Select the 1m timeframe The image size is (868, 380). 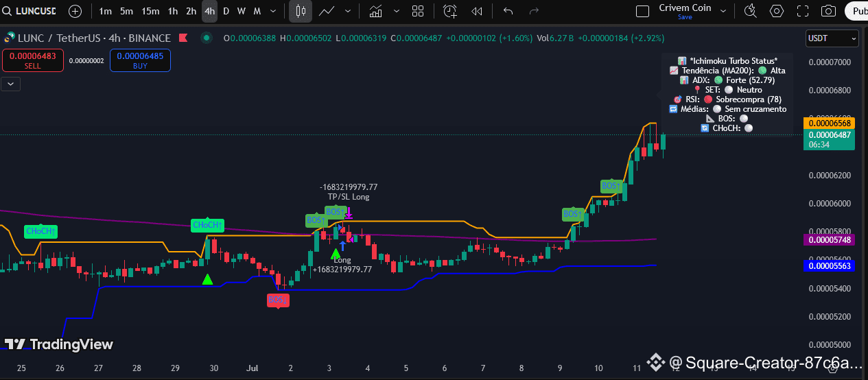click(105, 11)
